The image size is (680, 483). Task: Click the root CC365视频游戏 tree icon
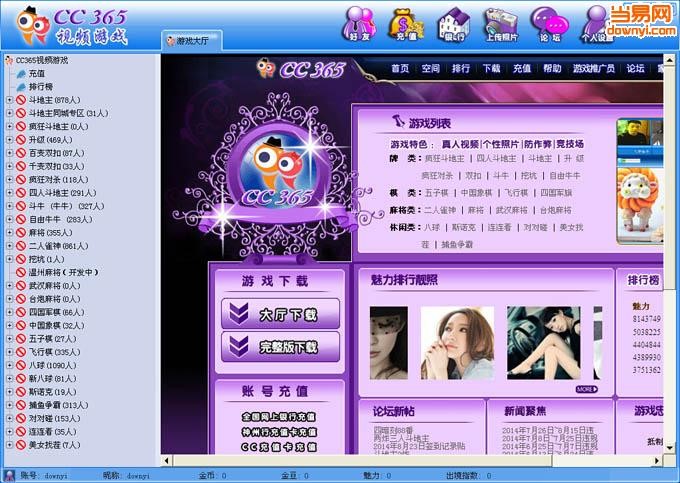click(x=9, y=60)
